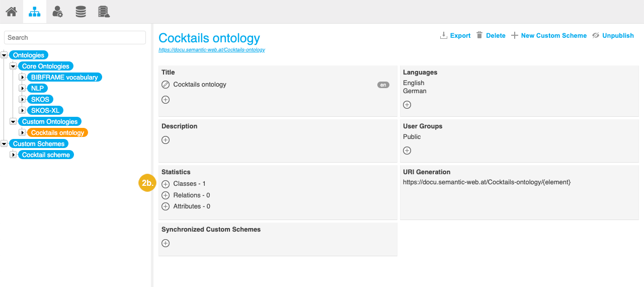Click New Custom Scheme button
644x287 pixels.
point(549,36)
